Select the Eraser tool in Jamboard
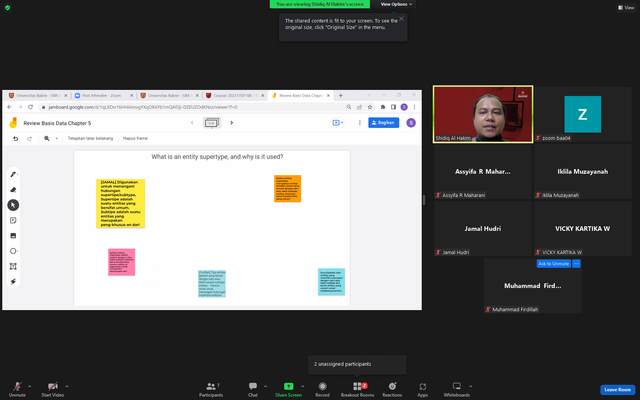The image size is (640, 400). point(13,190)
